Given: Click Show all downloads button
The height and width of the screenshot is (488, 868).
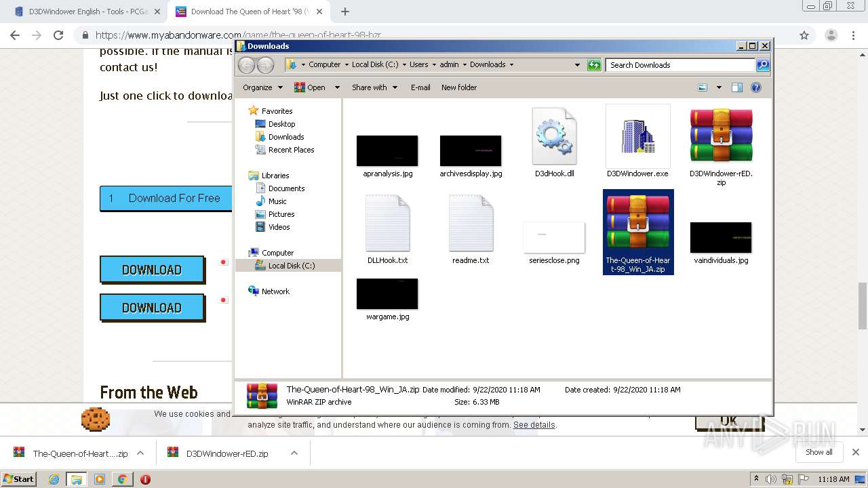Looking at the screenshot, I should 819,452.
